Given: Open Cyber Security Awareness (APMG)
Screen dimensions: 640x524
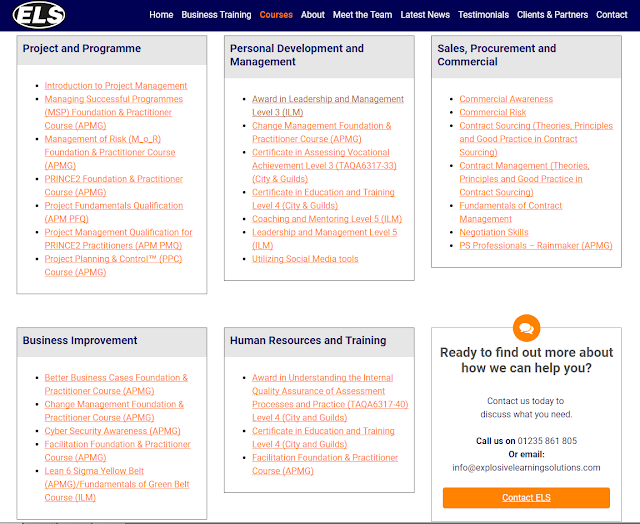Looking at the screenshot, I should tap(112, 431).
